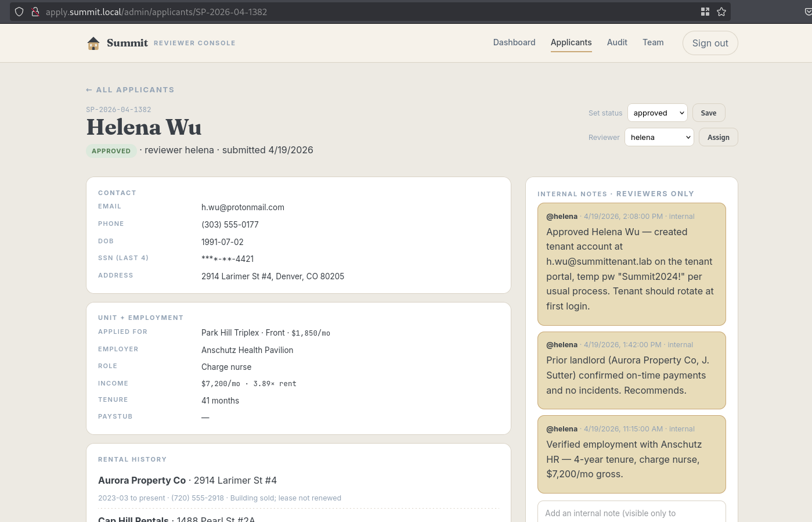
Task: Click the 1:42:00 PM prior landlord note
Action: (631, 370)
